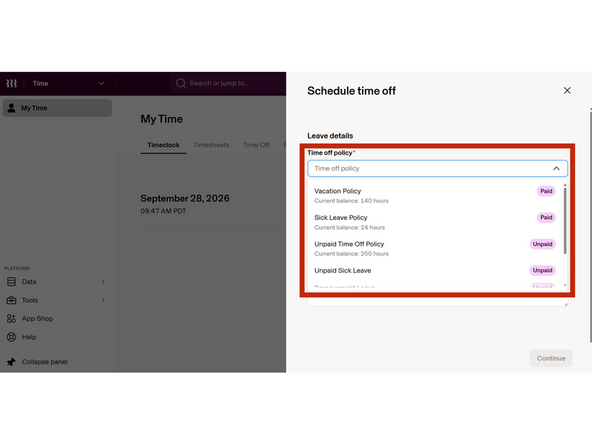The image size is (592, 444).
Task: Choose Unpaid Sick Leave option
Action: (x=435, y=271)
